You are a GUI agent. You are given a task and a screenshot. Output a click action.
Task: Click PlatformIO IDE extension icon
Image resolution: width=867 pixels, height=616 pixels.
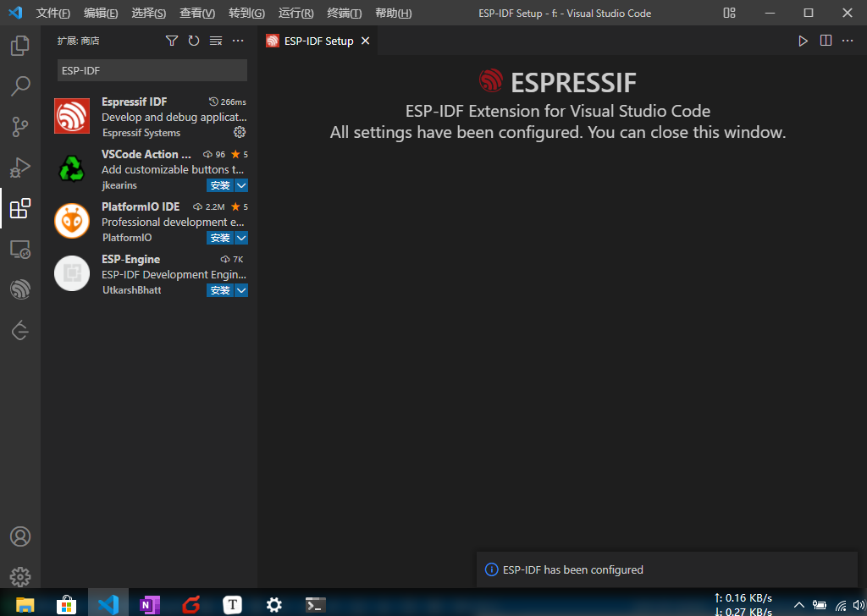click(x=72, y=221)
